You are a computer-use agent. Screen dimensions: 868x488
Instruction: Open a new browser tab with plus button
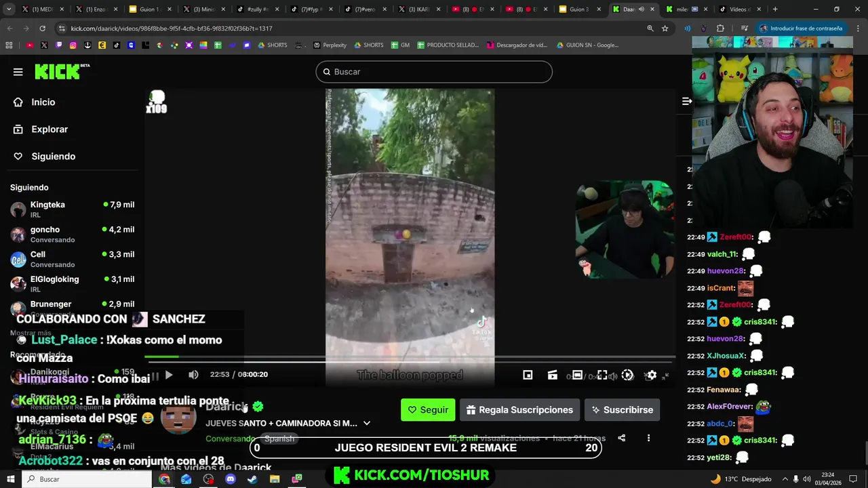[775, 9]
